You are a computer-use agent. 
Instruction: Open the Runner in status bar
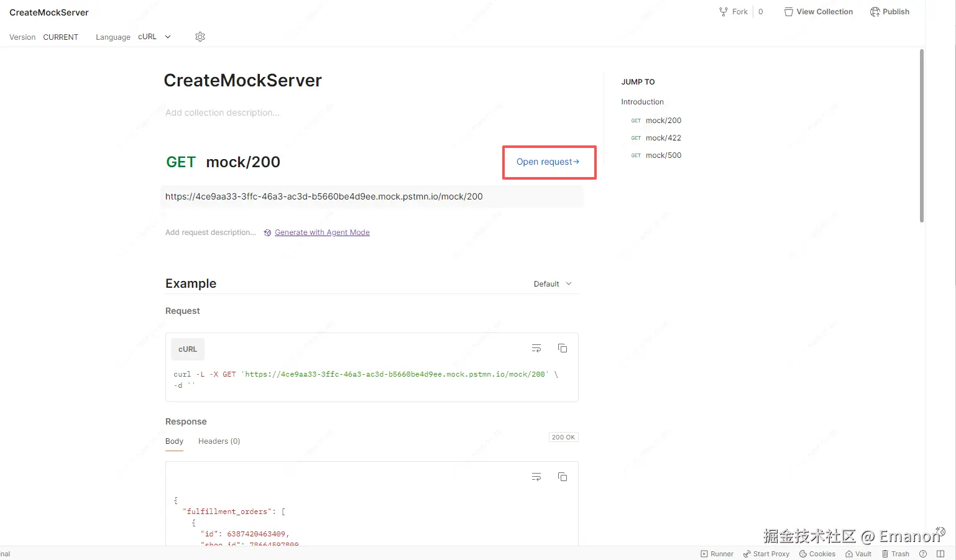click(717, 554)
